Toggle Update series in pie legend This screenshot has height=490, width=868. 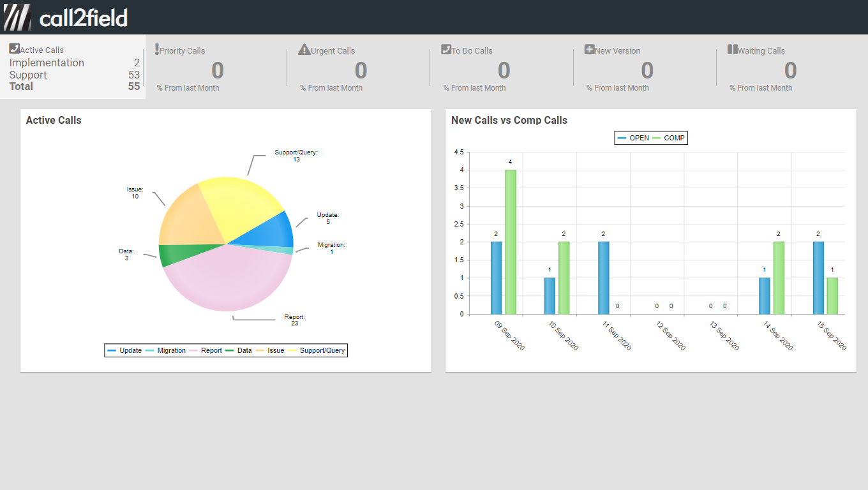124,350
